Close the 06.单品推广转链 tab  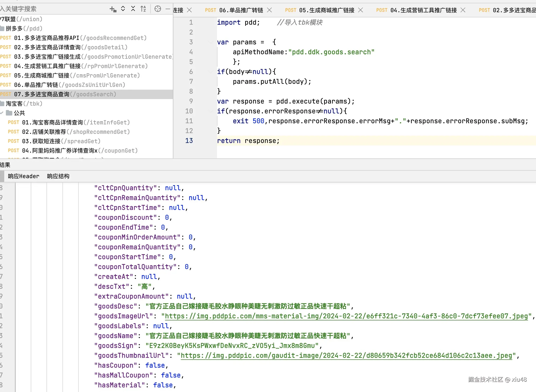coord(269,10)
